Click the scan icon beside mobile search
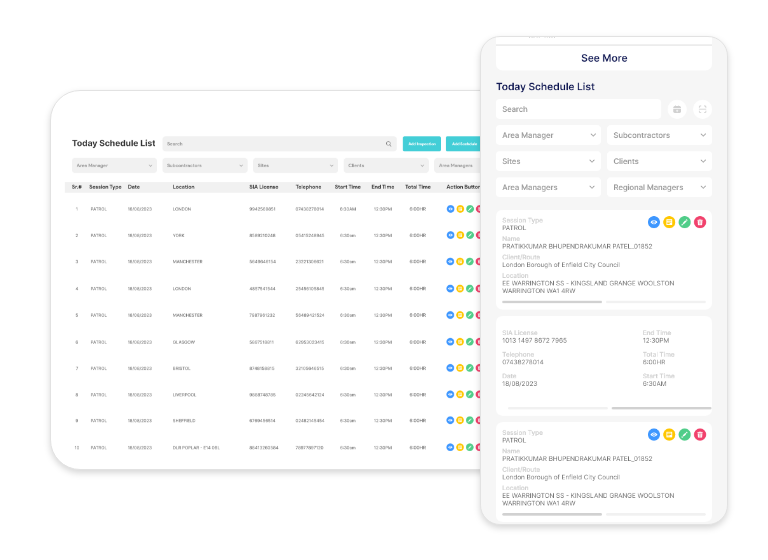Viewport: 768px width, 560px height. (x=702, y=109)
